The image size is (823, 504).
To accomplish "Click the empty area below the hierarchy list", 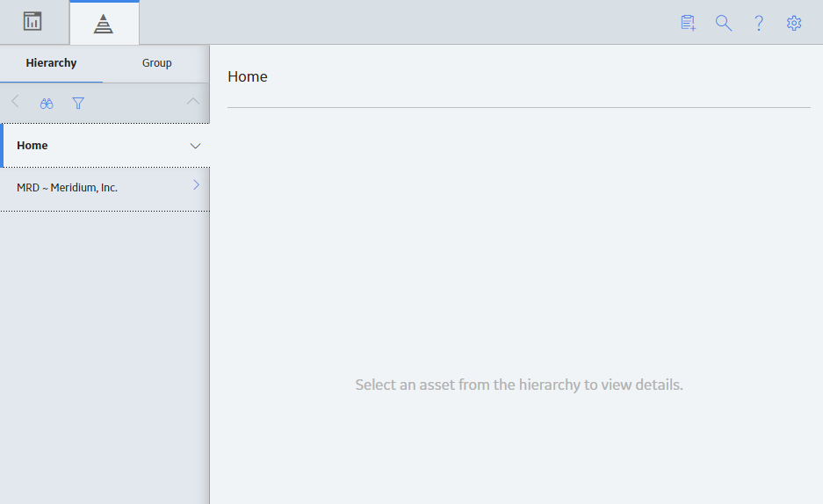I will pyautogui.click(x=105, y=356).
